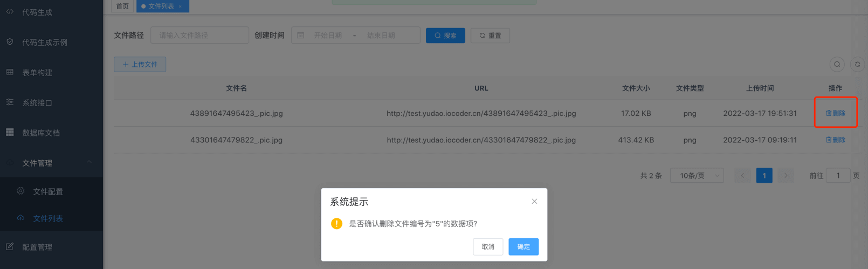The height and width of the screenshot is (269, 868).
Task: Delete the 43301647479822_.pic.jpg file row
Action: click(x=835, y=140)
